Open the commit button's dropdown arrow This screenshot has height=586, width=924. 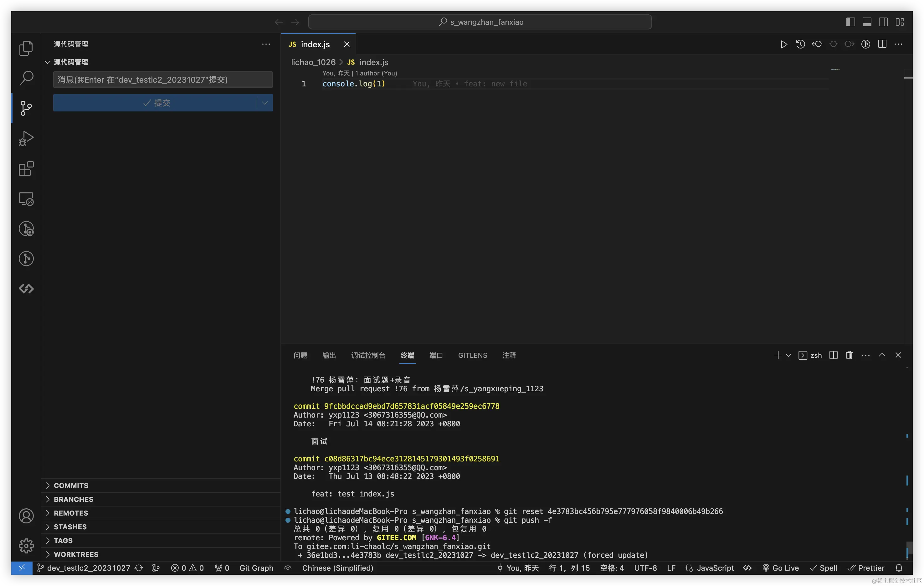click(x=265, y=103)
